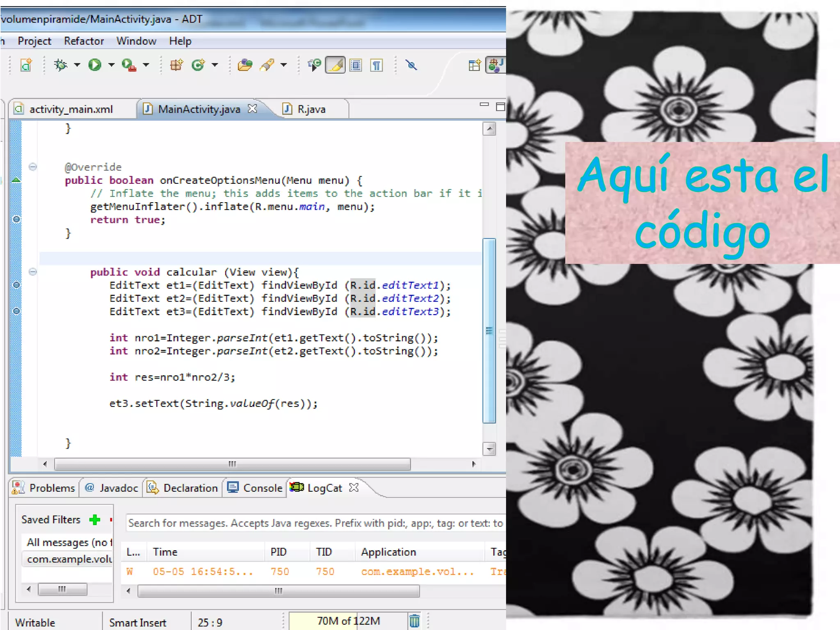Click the LogCat message search field
The image size is (840, 630).
click(x=315, y=523)
